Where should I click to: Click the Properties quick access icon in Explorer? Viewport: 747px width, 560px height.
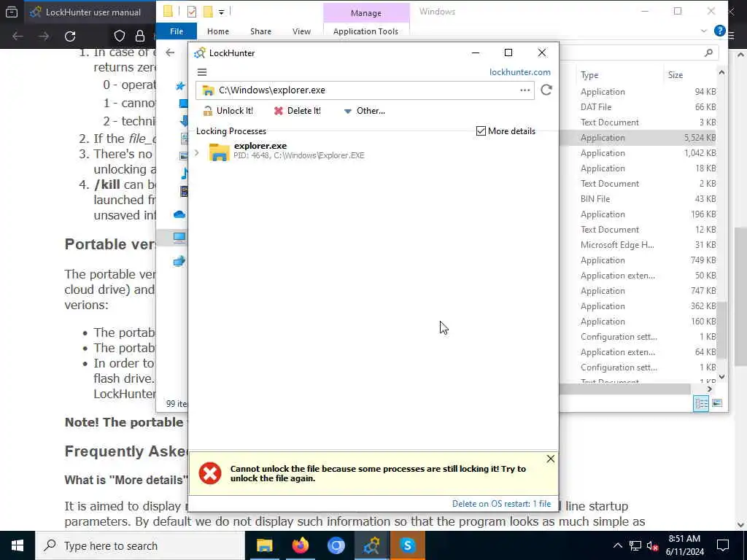(192, 12)
